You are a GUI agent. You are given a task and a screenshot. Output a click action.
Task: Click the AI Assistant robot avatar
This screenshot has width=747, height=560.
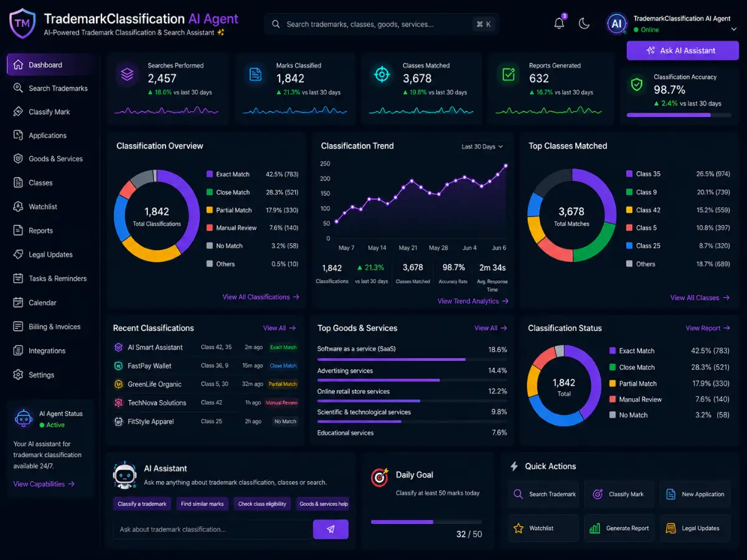[125, 475]
